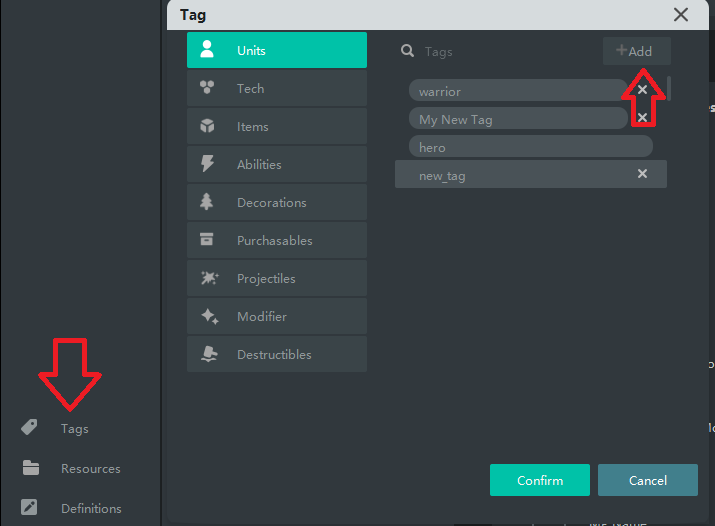Screen dimensions: 715x526
Task: Close the Tag dialog window
Action: [681, 15]
